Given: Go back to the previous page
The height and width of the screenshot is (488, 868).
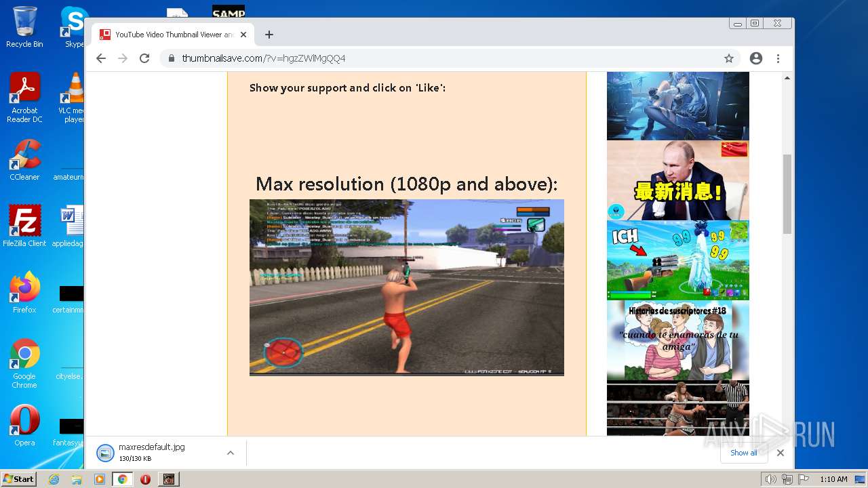Looking at the screenshot, I should point(101,58).
